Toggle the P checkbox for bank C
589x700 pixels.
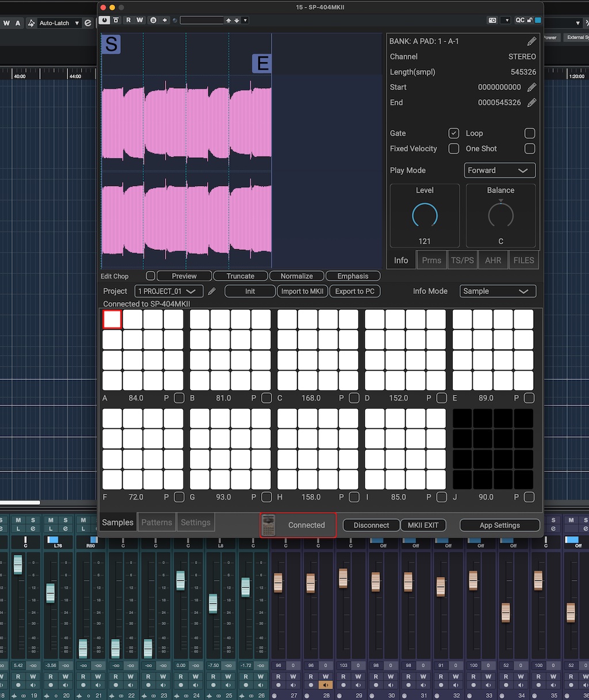click(354, 398)
